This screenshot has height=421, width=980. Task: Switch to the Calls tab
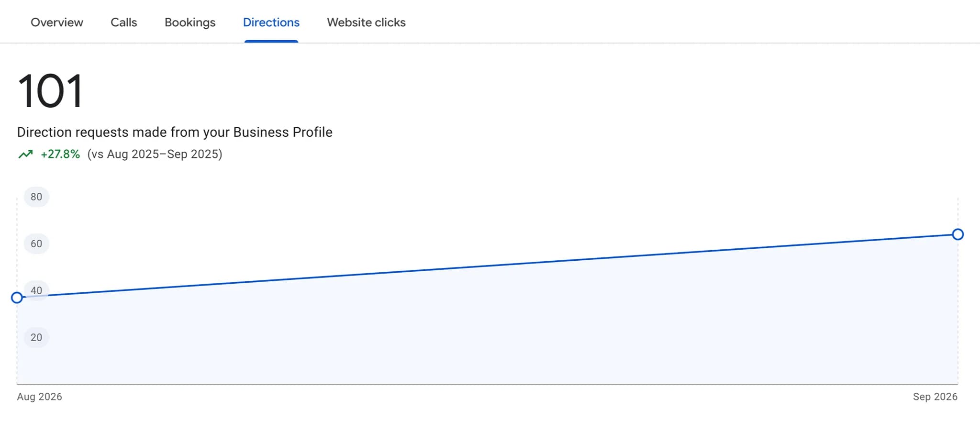click(x=123, y=22)
